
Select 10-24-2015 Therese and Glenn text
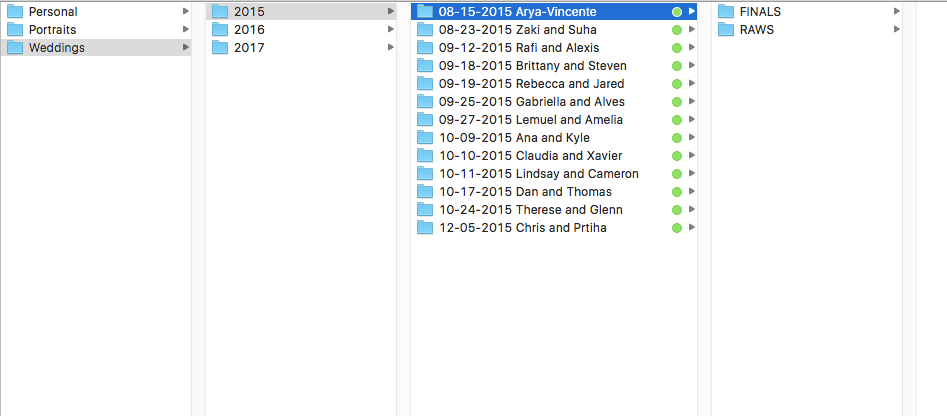(531, 210)
